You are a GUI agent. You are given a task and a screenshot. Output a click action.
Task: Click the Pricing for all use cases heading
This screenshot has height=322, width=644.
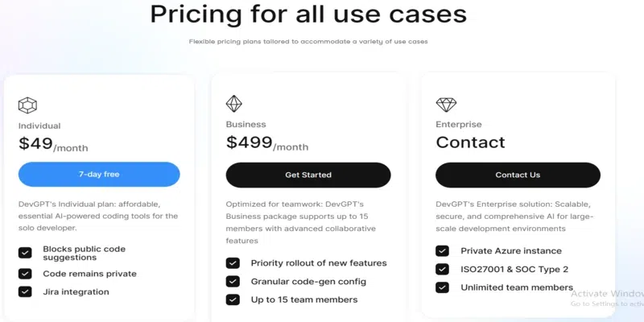(x=308, y=14)
